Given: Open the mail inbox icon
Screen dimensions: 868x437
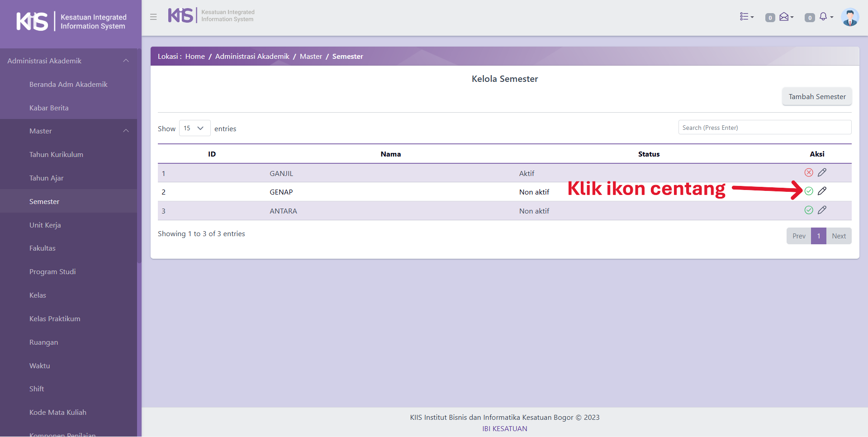Looking at the screenshot, I should pyautogui.click(x=785, y=17).
